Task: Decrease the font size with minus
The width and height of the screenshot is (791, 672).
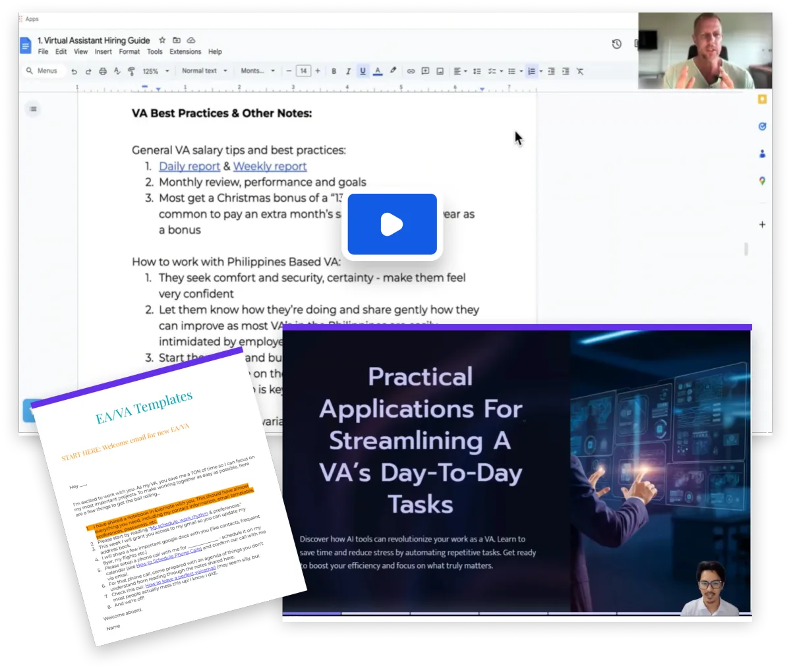Action: 289,71
